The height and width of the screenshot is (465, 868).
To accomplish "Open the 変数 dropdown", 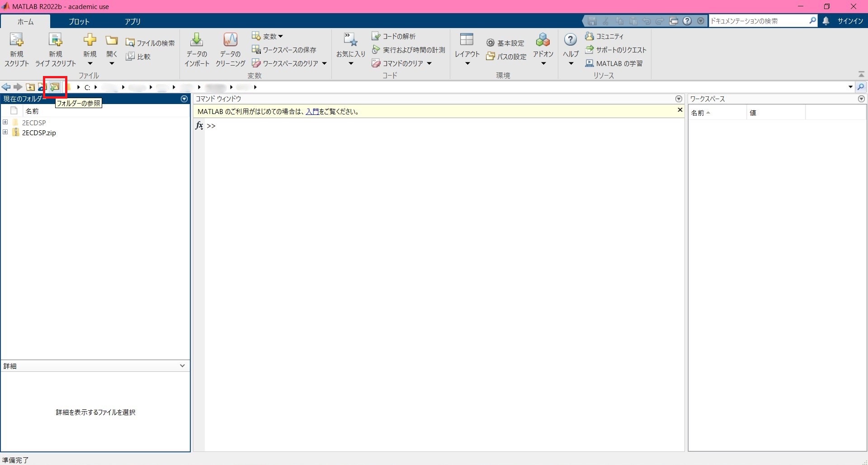I will tap(267, 36).
